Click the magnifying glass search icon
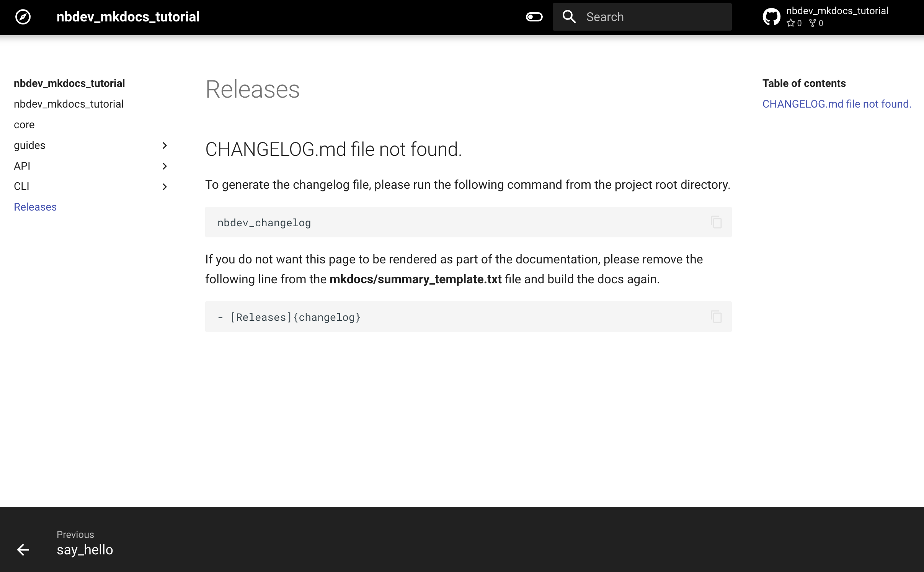 (569, 17)
